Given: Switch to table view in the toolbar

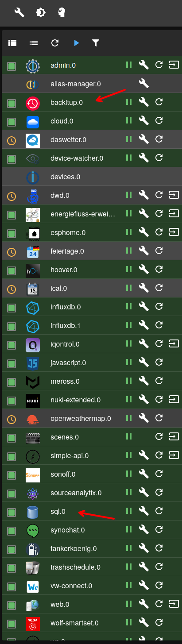Looking at the screenshot, I should coord(12,43).
